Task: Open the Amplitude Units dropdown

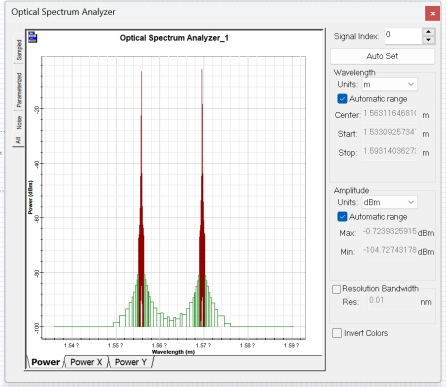Action: [x=389, y=202]
